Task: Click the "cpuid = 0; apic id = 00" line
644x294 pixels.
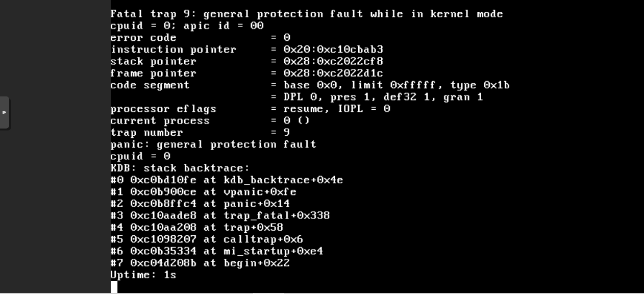Action: (x=187, y=26)
